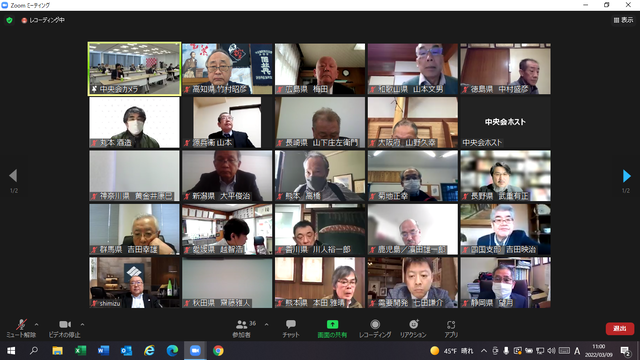The height and width of the screenshot is (360, 640).
Task: Open Microsoft Edge from taskbar
Action: (172, 351)
